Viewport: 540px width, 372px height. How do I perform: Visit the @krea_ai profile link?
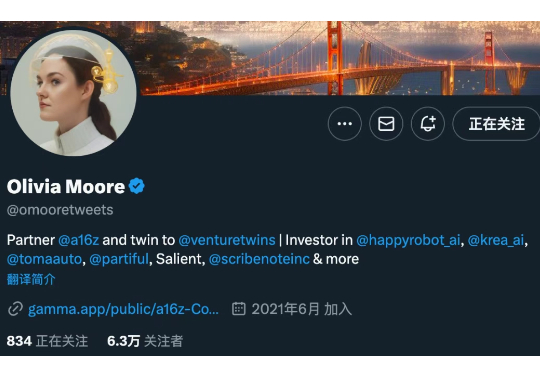click(x=496, y=240)
